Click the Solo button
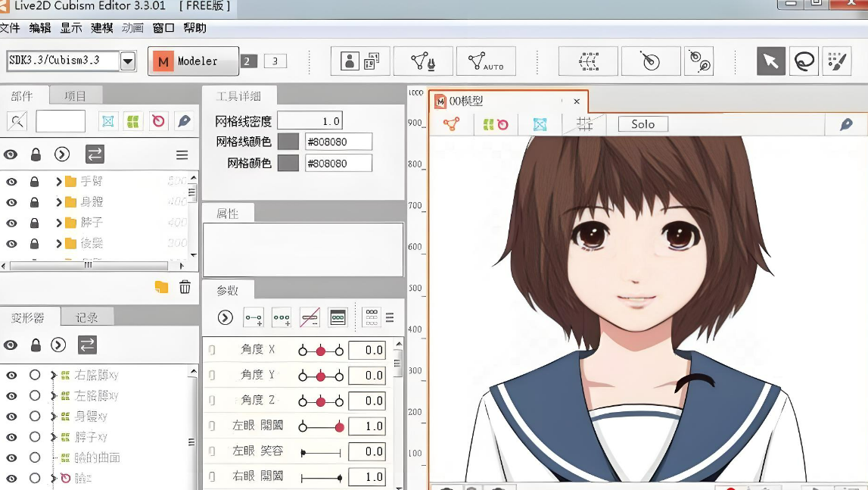The width and height of the screenshot is (868, 490). pos(642,124)
